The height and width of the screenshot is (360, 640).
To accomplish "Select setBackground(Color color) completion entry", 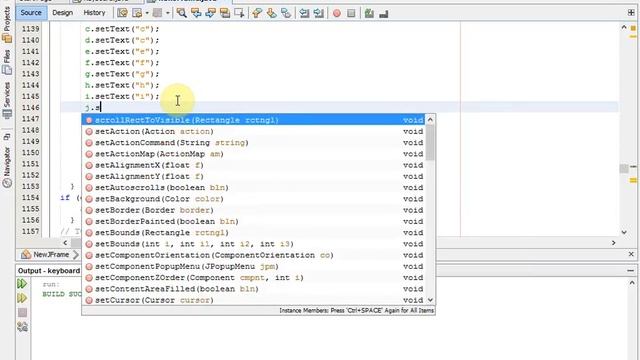I will click(x=253, y=199).
